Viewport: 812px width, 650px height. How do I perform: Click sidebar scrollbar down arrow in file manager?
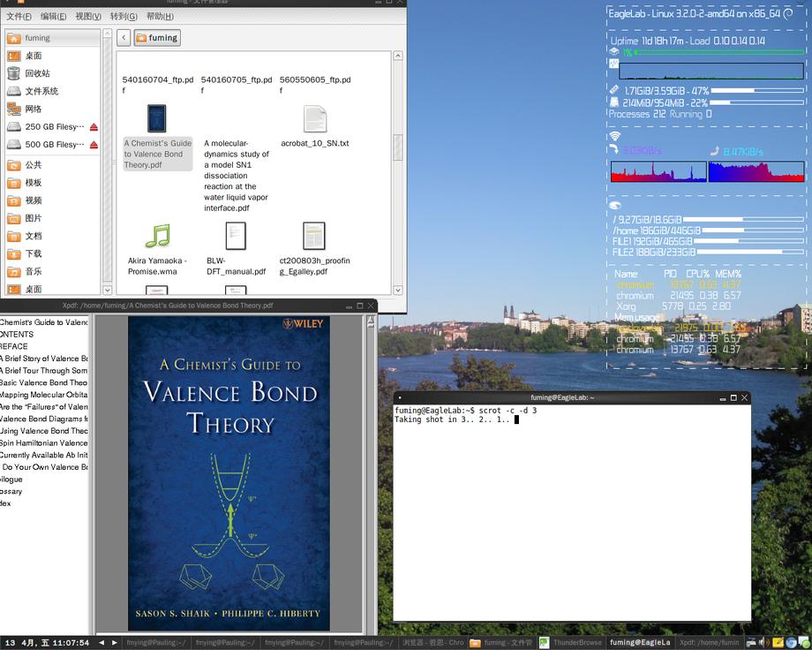click(107, 291)
